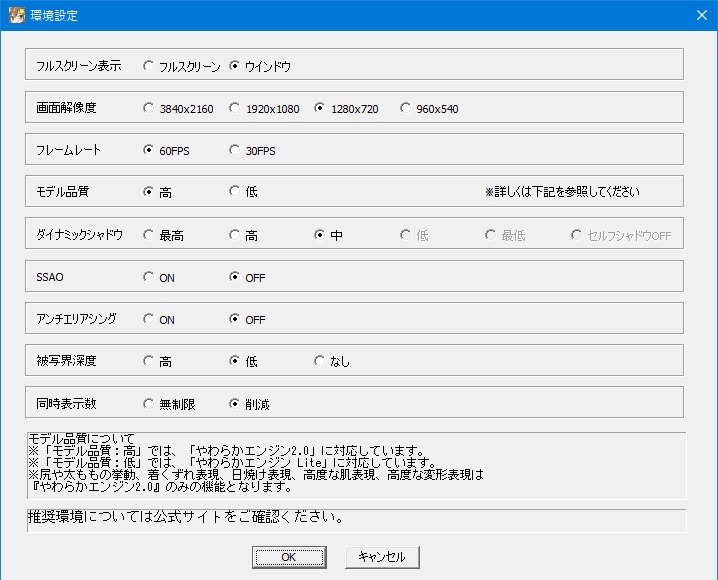Set ダイナミックシャドウ to 最高

[149, 235]
